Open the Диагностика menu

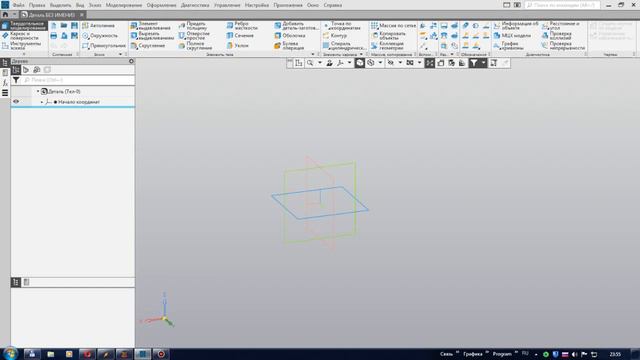click(195, 5)
